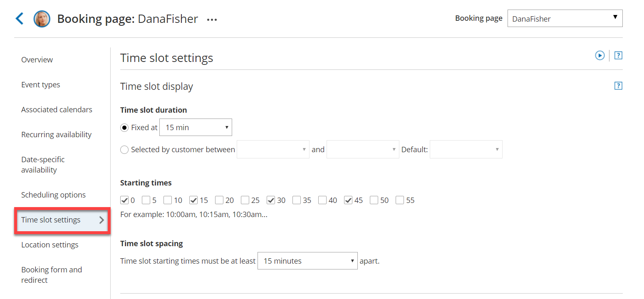The height and width of the screenshot is (299, 644).
Task: Click DanaFisher profile avatar
Action: coord(42,19)
